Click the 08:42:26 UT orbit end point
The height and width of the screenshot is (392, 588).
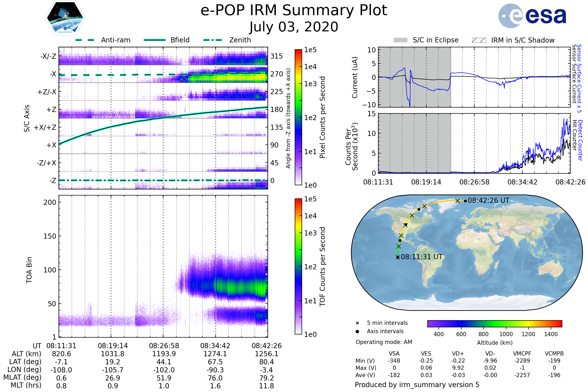tap(465, 201)
